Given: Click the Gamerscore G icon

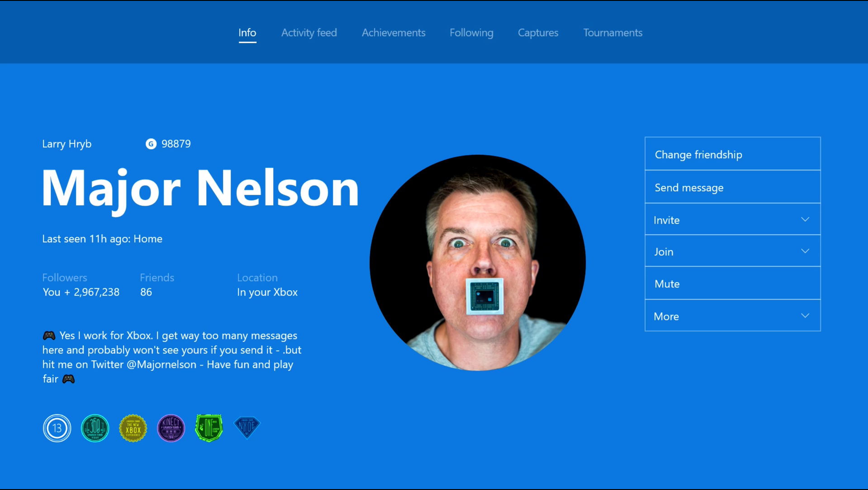Looking at the screenshot, I should click(x=151, y=144).
